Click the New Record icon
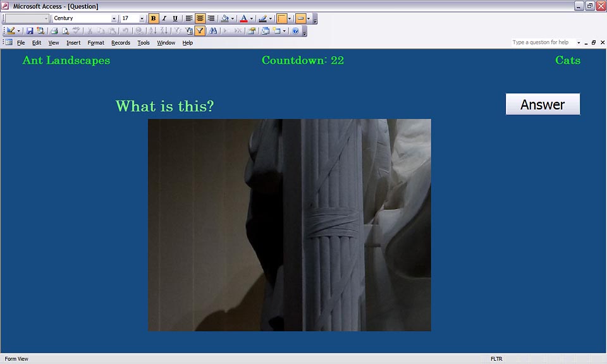 pyautogui.click(x=226, y=30)
